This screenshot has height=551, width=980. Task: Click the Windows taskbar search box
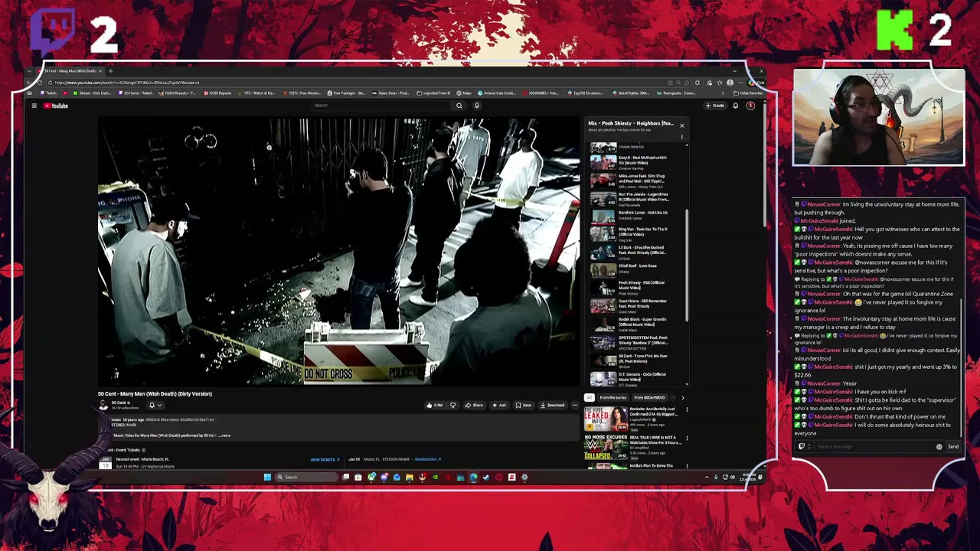point(306,477)
